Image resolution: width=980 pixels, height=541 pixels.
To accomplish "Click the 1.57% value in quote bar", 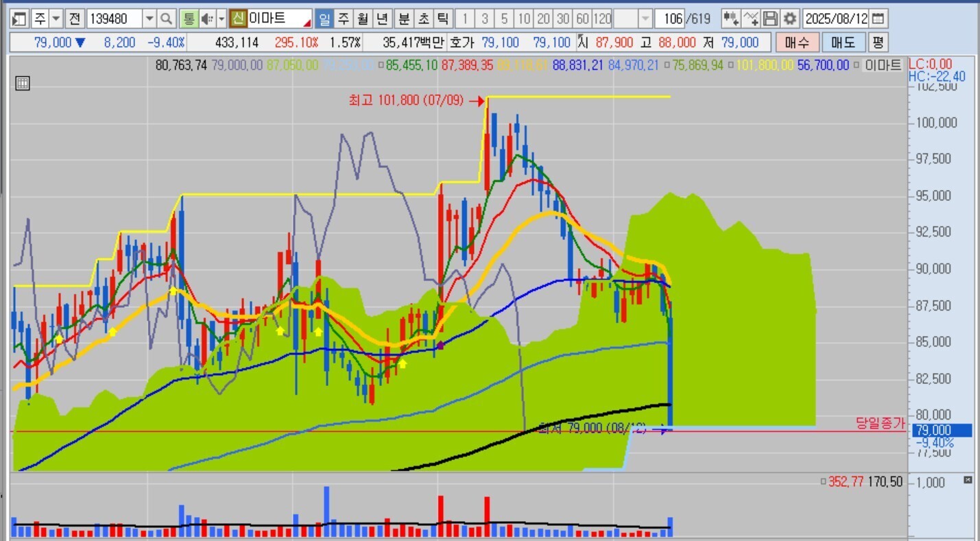I will click(345, 43).
